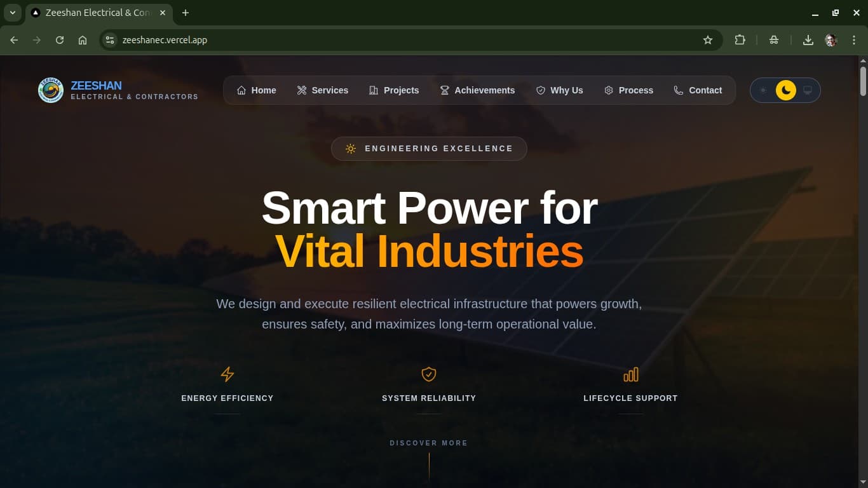
Task: Switch to light theme sun toggle
Action: (x=763, y=90)
